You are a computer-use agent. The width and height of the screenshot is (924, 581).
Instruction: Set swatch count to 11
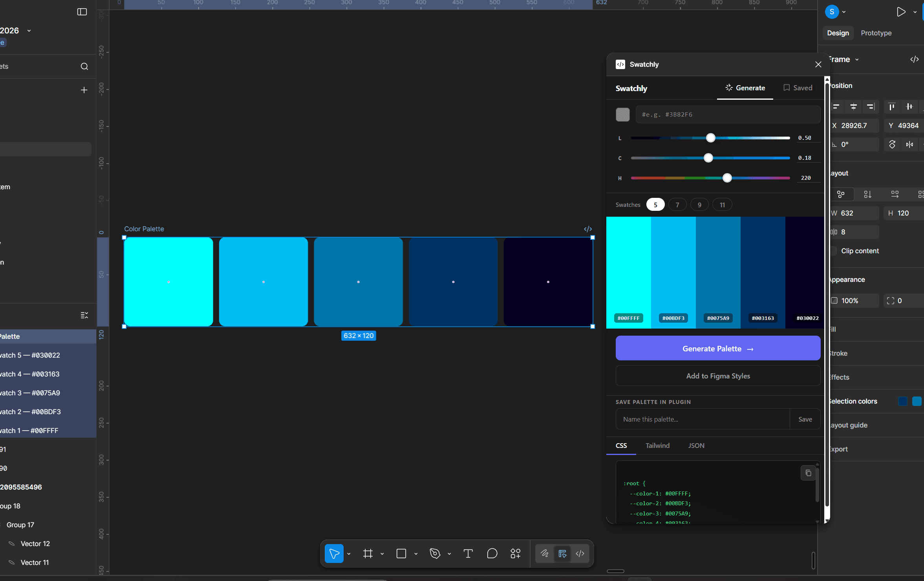coord(722,205)
